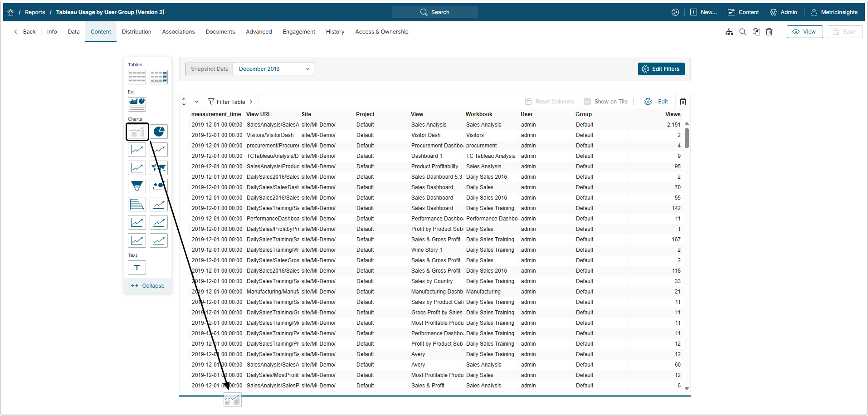Delete the table using its trash icon
This screenshot has height=416, width=868.
tap(683, 102)
